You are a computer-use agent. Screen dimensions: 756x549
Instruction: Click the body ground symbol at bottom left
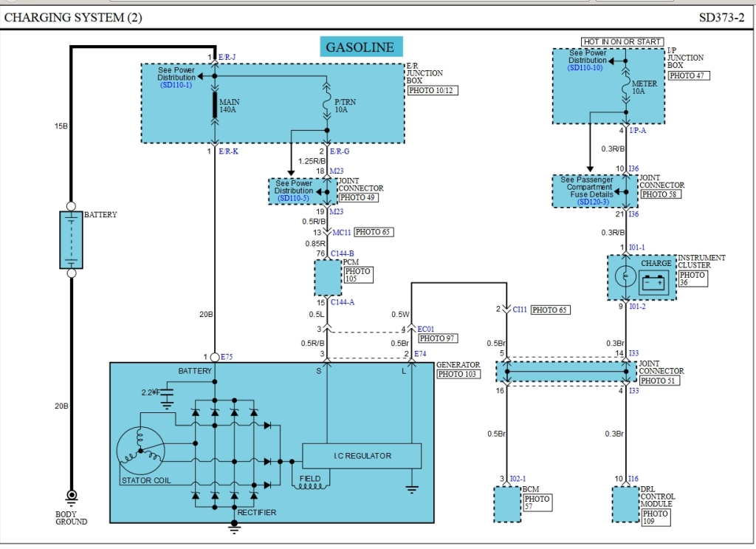[72, 496]
